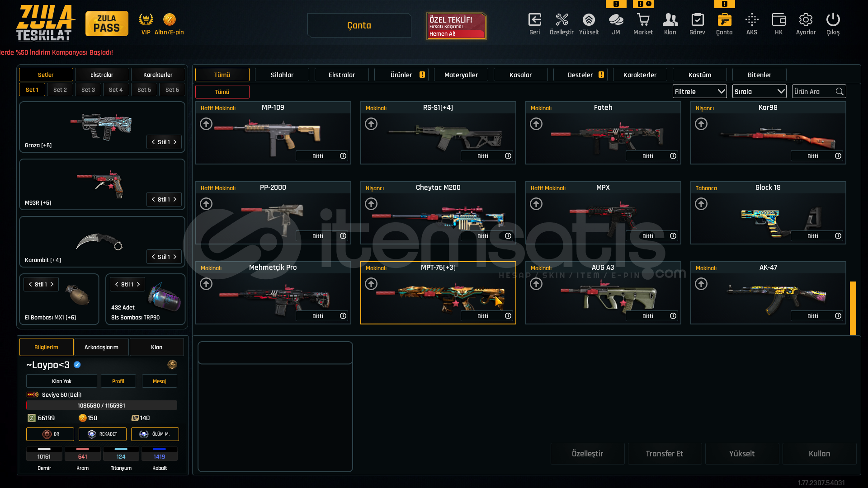Switch to the Silahlar tab
This screenshot has width=868, height=488.
(282, 75)
